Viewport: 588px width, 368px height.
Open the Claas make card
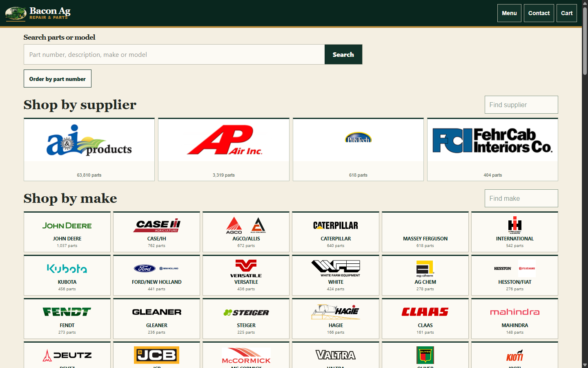[425, 319]
